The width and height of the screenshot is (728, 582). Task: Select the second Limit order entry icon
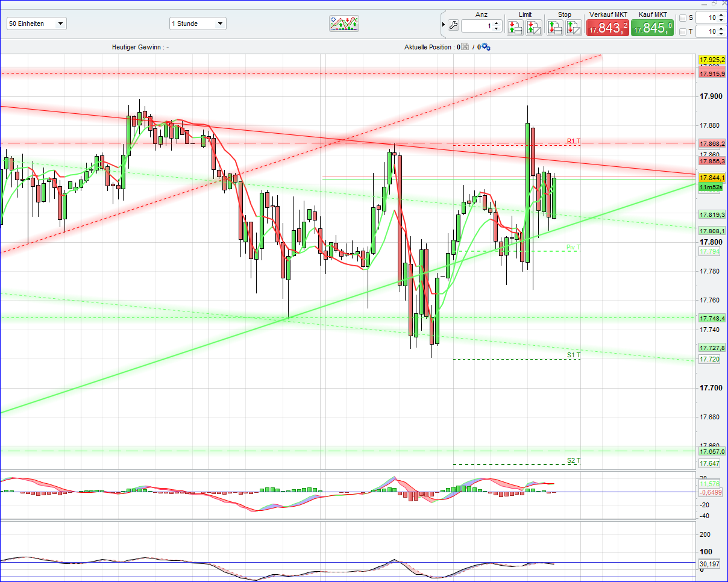point(534,26)
